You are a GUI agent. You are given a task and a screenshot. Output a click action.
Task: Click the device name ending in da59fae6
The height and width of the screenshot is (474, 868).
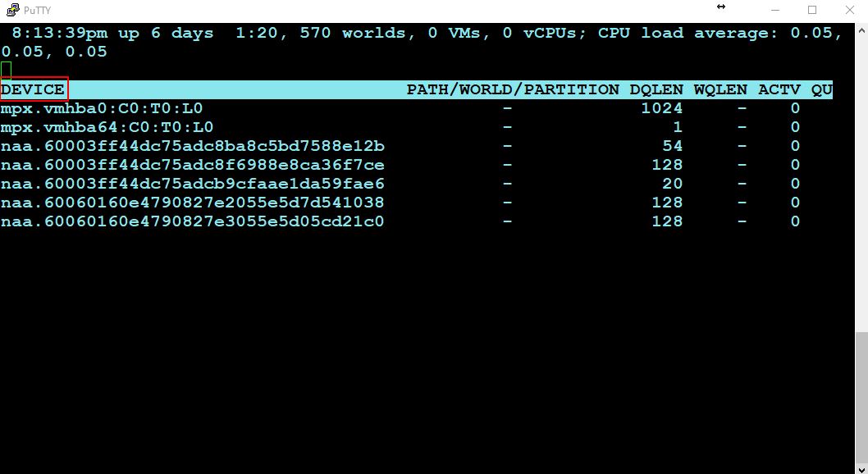tap(192, 184)
